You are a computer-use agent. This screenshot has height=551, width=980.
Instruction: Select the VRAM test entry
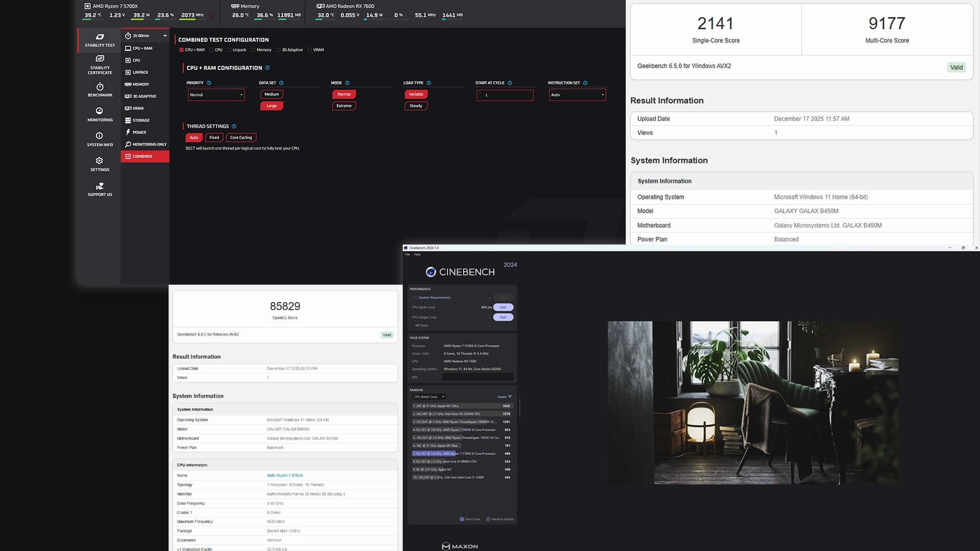tap(138, 108)
